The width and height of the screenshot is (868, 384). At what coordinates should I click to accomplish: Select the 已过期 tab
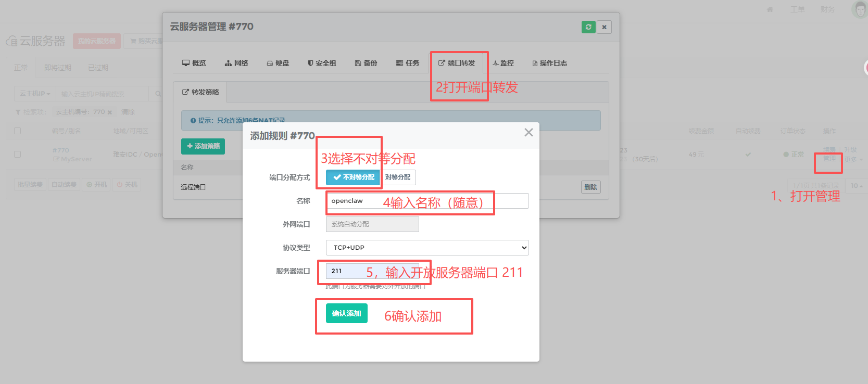coord(98,68)
